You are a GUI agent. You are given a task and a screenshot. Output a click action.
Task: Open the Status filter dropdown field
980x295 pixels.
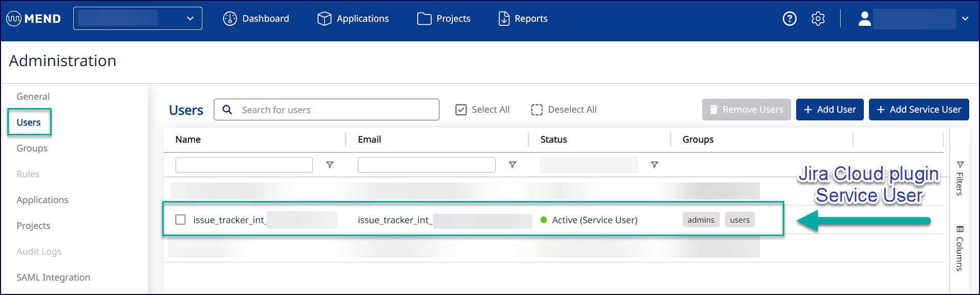[x=589, y=165]
